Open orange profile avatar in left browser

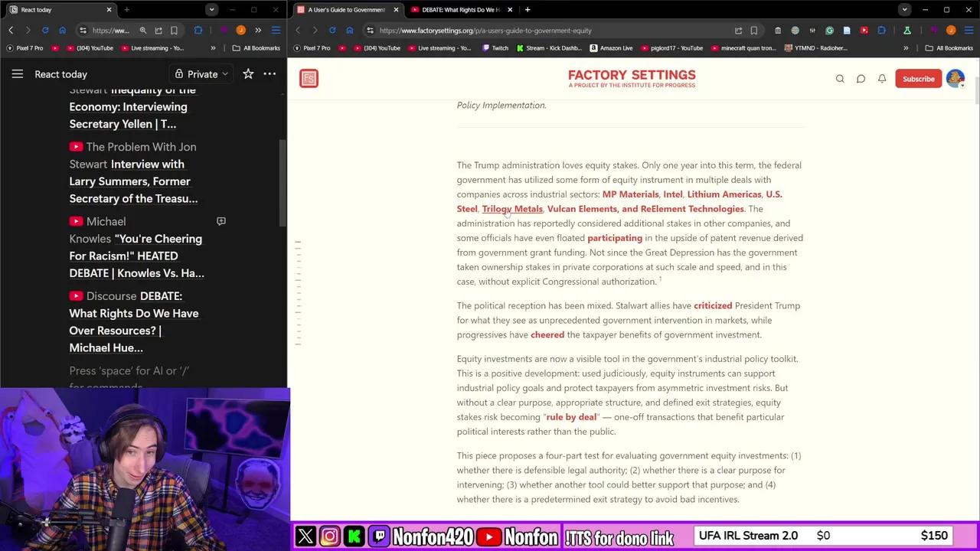(x=240, y=31)
